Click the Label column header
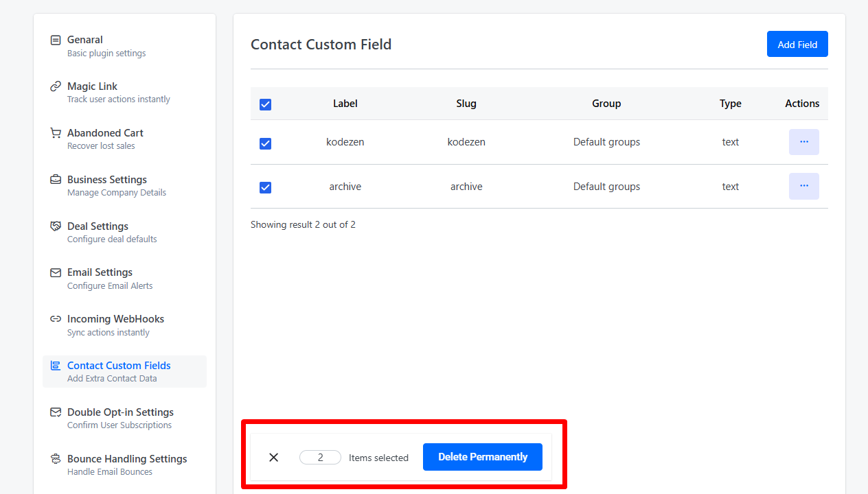Viewport: 868px width, 494px height. point(345,104)
